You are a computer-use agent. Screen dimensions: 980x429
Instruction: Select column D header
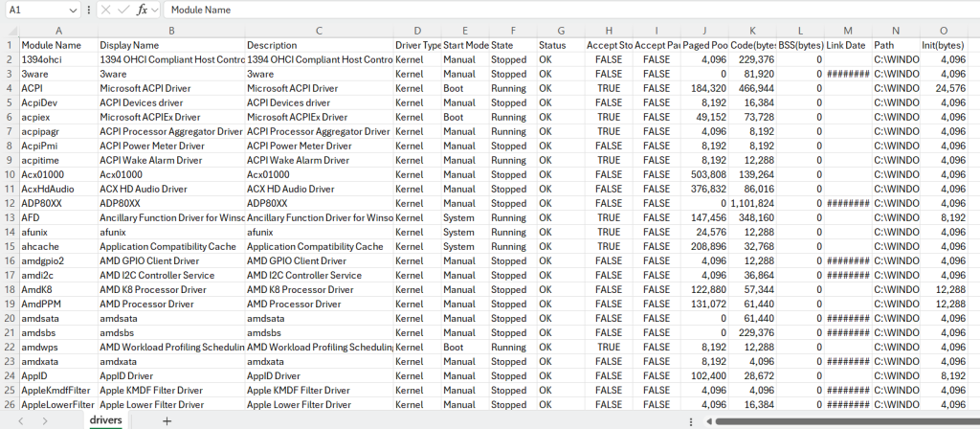click(x=417, y=31)
